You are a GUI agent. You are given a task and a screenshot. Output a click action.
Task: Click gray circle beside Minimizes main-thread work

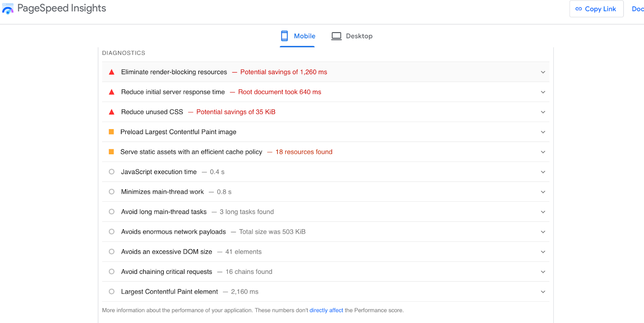(x=111, y=192)
